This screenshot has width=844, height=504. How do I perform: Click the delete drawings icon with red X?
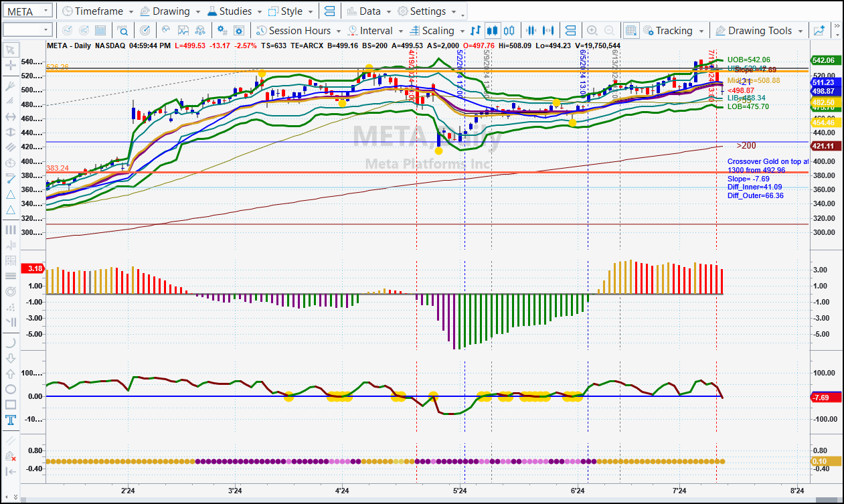coord(11,456)
